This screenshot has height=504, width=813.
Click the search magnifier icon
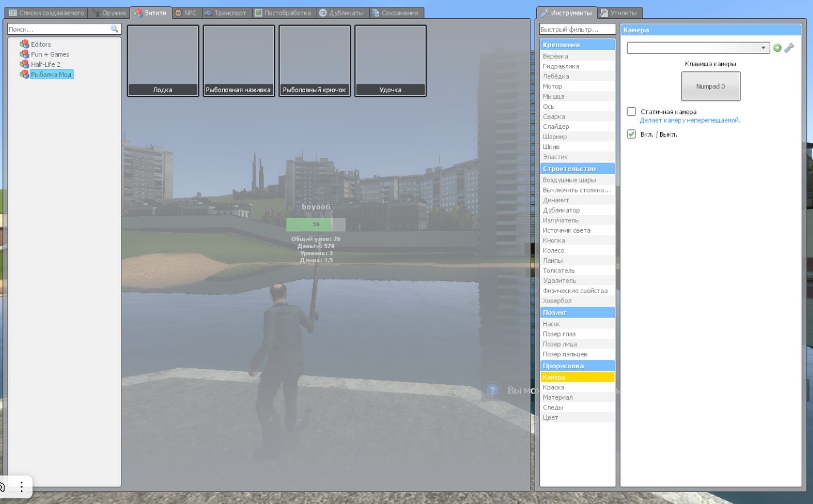point(114,29)
